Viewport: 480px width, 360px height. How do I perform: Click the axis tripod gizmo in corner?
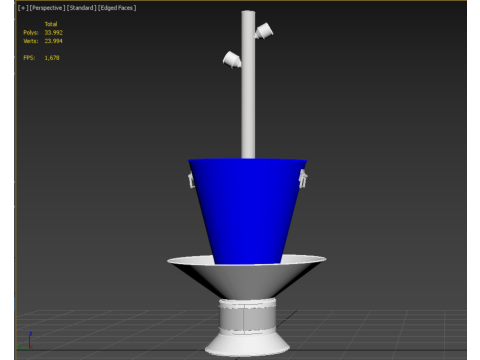pos(25,341)
